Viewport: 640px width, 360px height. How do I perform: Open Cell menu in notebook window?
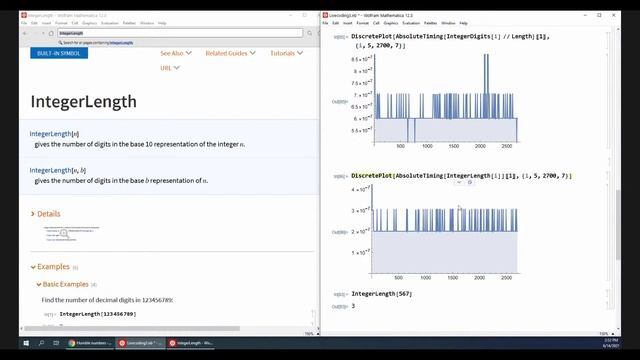click(x=376, y=23)
